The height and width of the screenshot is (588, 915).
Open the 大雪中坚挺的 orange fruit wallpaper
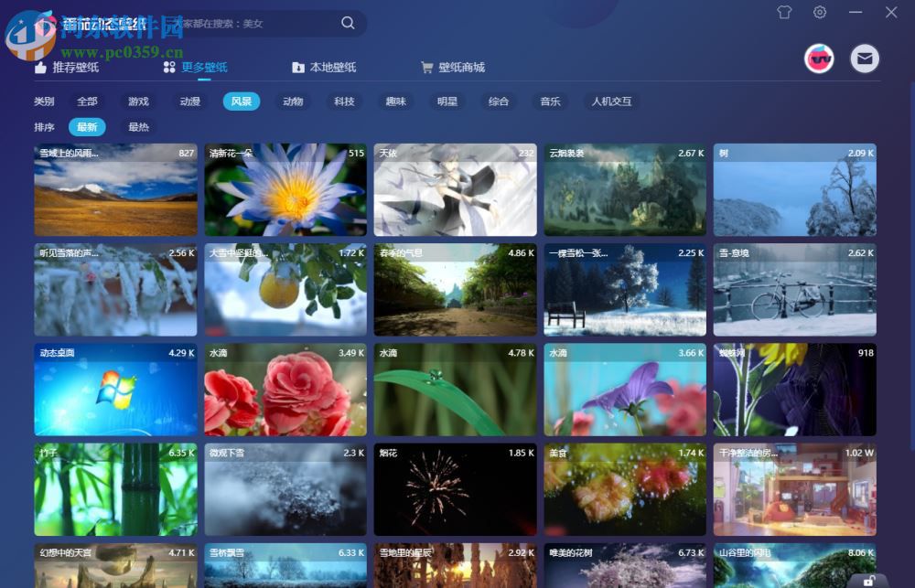[285, 289]
